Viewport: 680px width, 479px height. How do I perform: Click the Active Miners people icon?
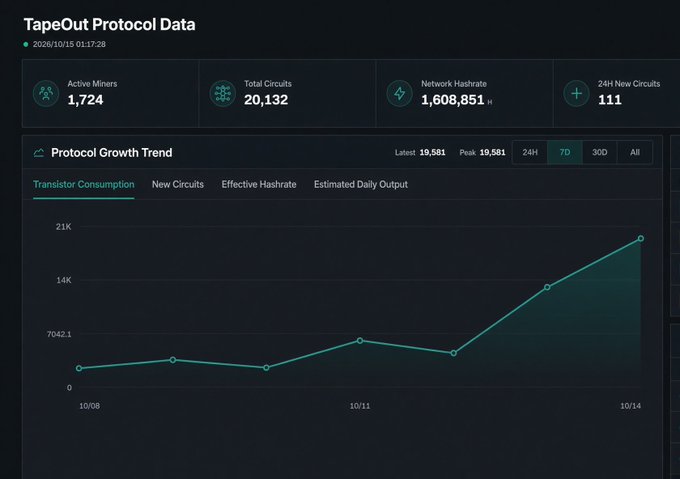46,93
